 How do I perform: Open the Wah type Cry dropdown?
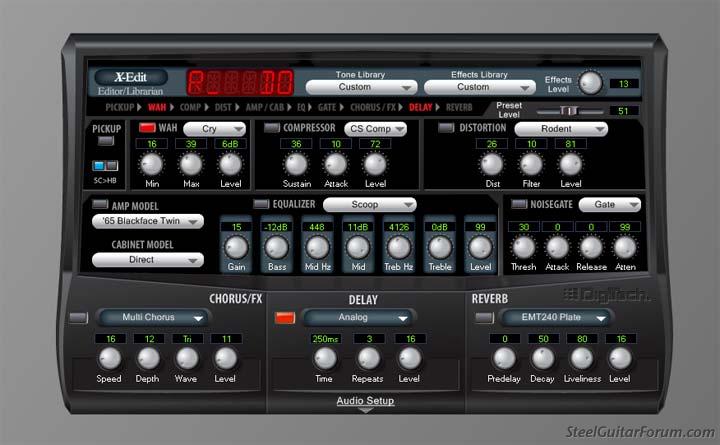(214, 129)
